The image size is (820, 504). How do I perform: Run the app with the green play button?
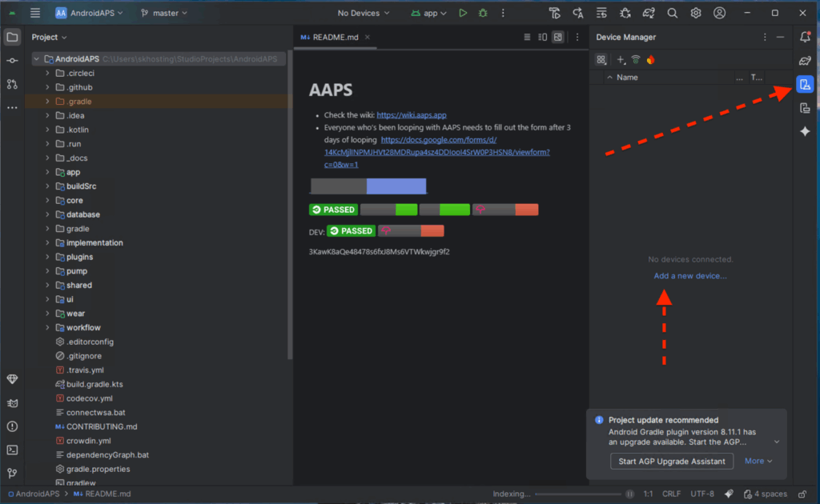pos(463,13)
